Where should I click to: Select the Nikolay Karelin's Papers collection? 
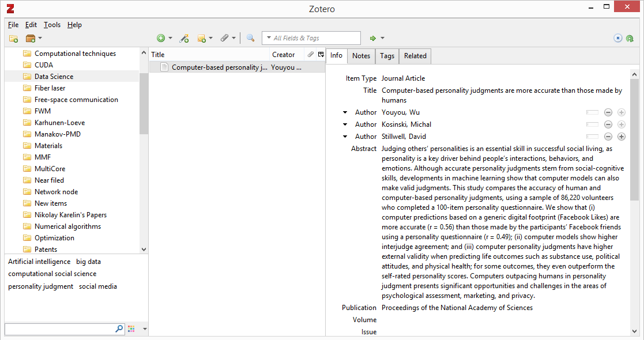click(70, 215)
